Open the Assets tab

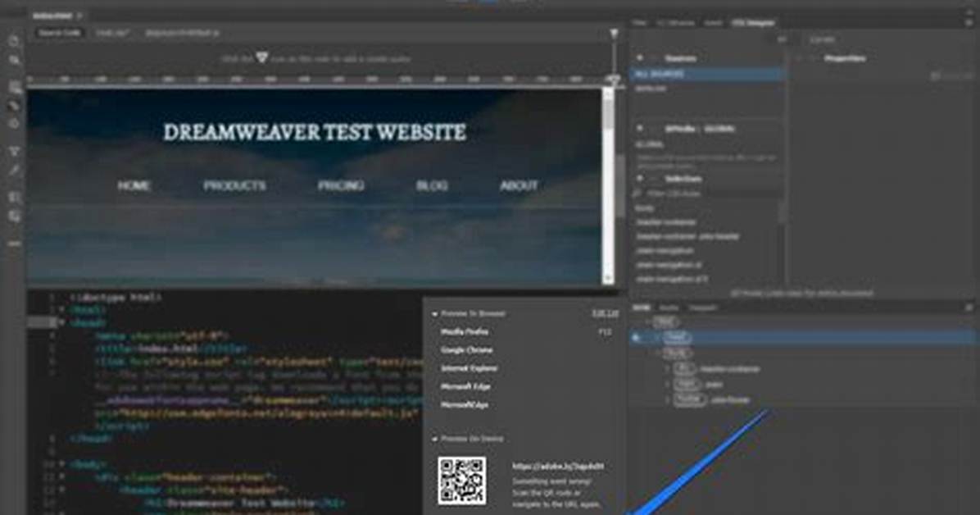click(669, 308)
